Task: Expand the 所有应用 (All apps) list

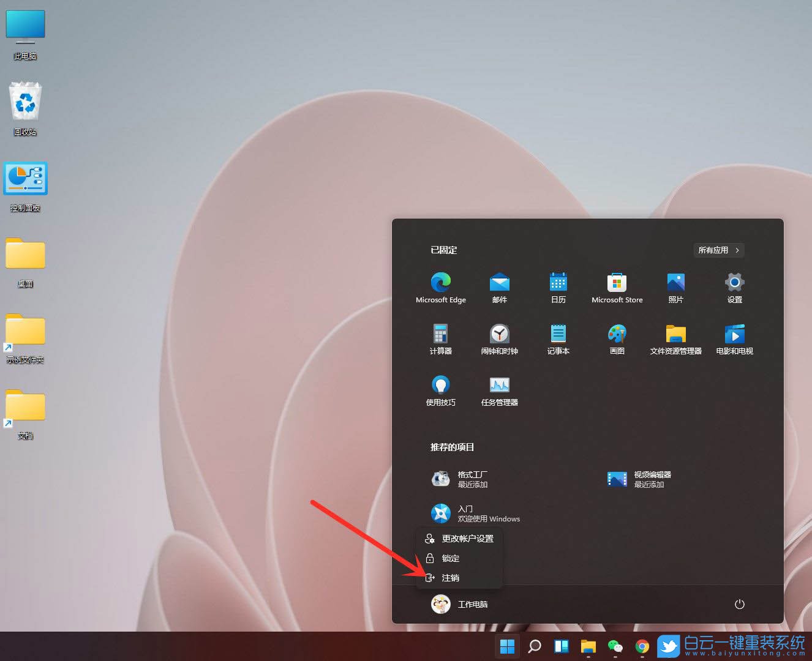Action: point(718,250)
